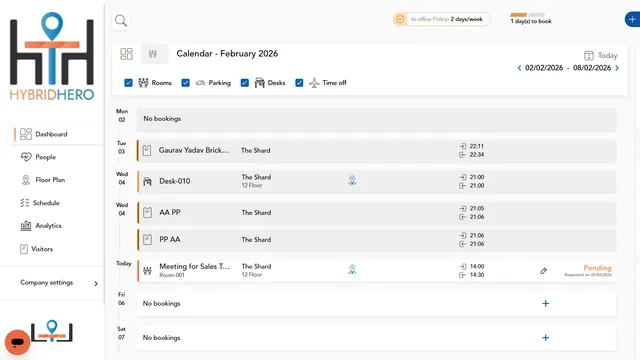640x360 pixels.
Task: Open the Desk-010 booking row
Action: [x=376, y=182]
